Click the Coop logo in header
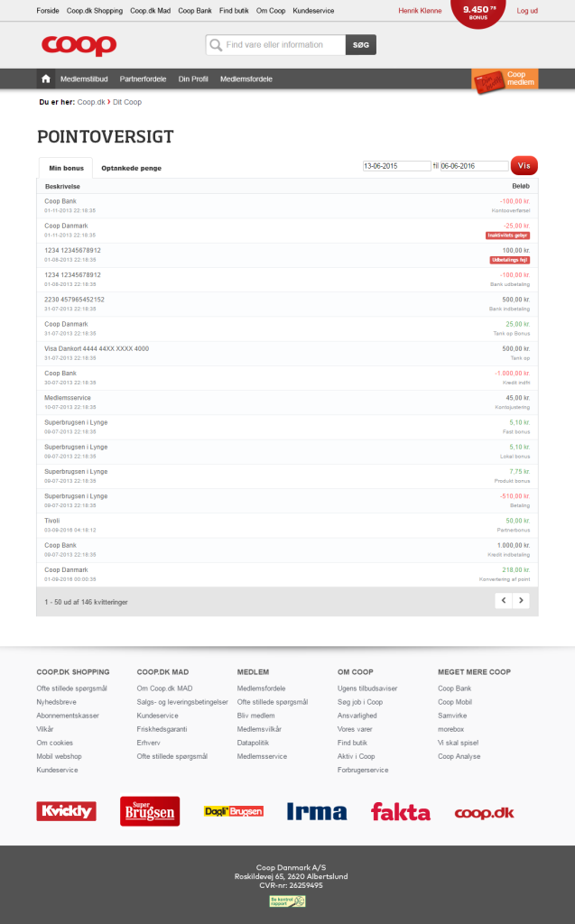Image resolution: width=575 pixels, height=924 pixels. tap(79, 44)
